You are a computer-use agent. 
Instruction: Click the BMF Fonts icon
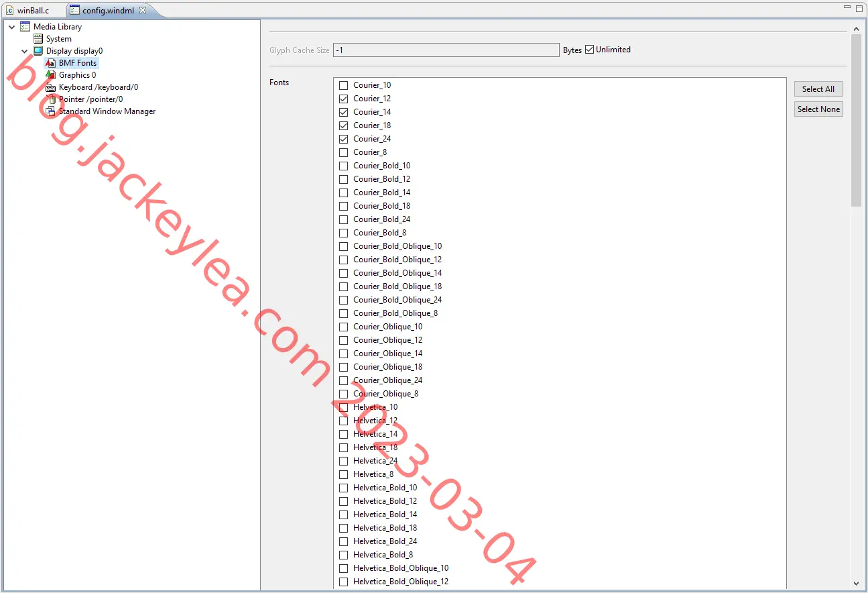click(x=50, y=63)
